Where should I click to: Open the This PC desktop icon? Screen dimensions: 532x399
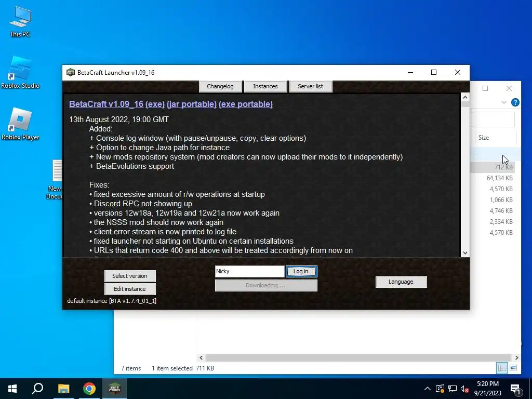point(20,21)
